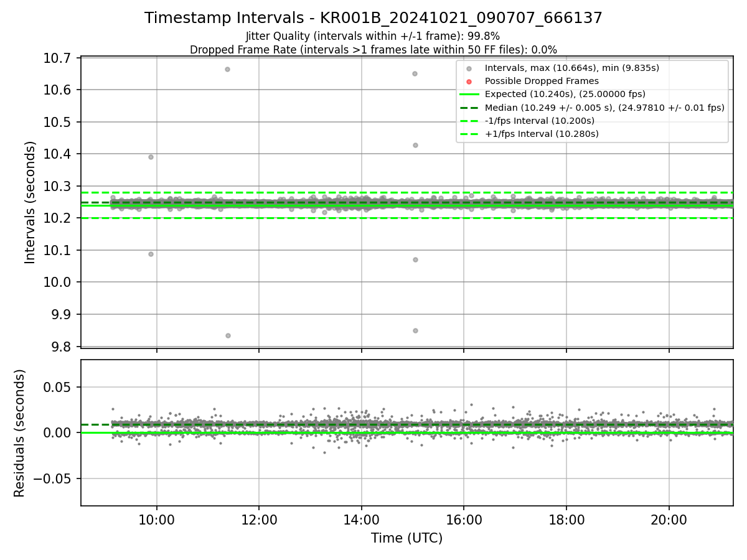
Task: Click the 10:00 x-axis tick label
Action: tap(156, 520)
